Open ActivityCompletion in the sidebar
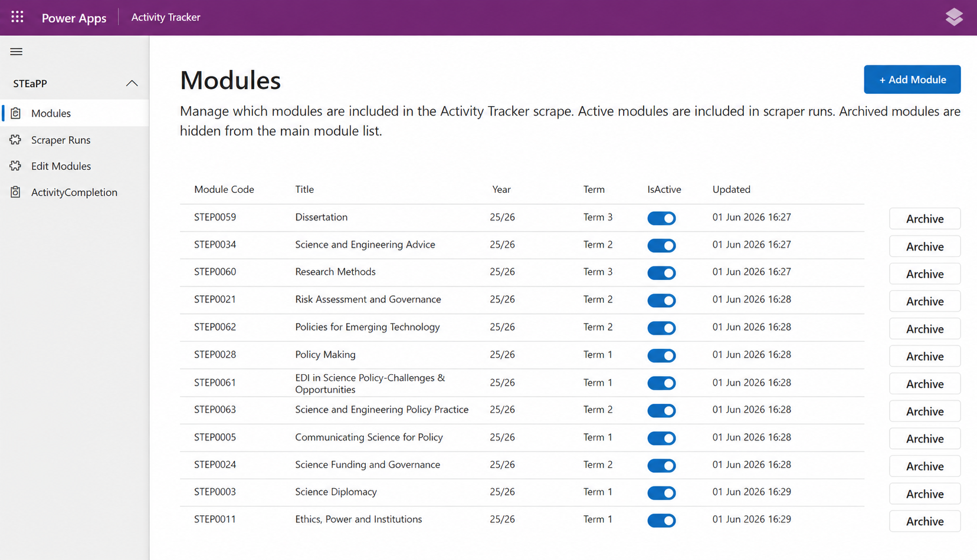 [74, 192]
